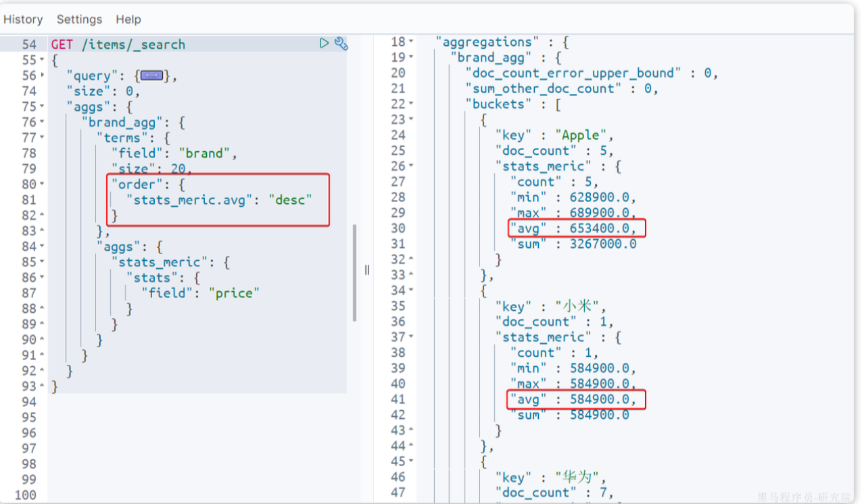The image size is (862, 504).
Task: Expand the collapsed query badge on line 56
Action: [151, 76]
